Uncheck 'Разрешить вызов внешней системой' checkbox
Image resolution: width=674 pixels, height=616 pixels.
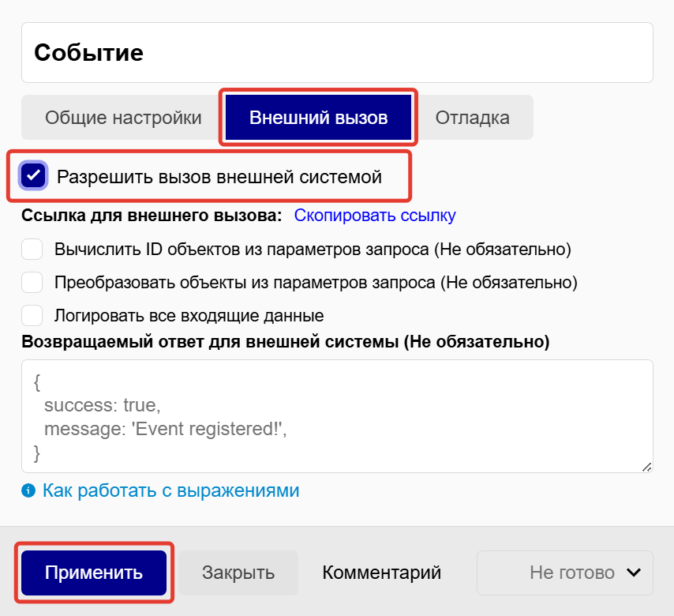point(34,176)
